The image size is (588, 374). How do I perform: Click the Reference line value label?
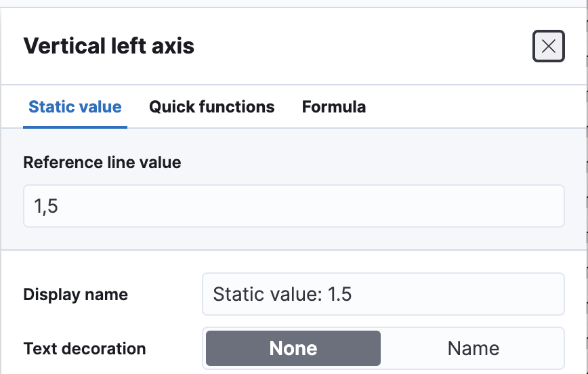[102, 163]
